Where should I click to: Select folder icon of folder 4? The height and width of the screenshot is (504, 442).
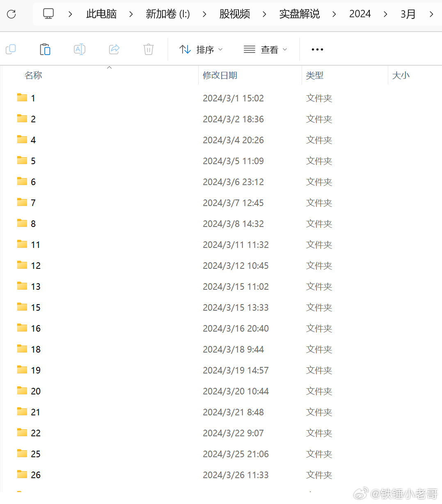22,139
